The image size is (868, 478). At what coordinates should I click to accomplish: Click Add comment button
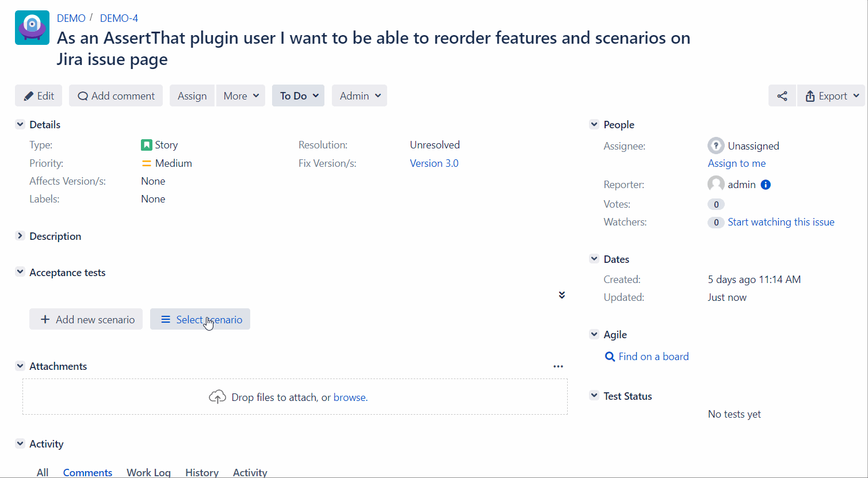coord(116,96)
